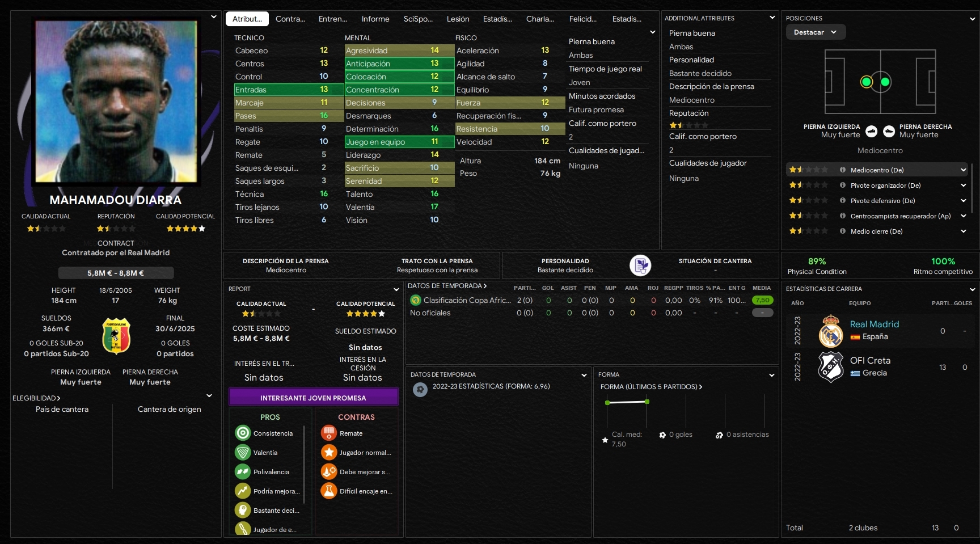Screen dimensions: 980x544
Task: Expand the Medio cierre (De) role row
Action: [x=963, y=231]
